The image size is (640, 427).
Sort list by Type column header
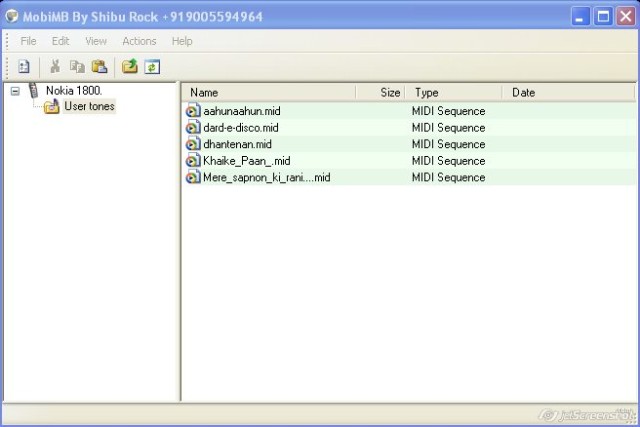[x=453, y=93]
